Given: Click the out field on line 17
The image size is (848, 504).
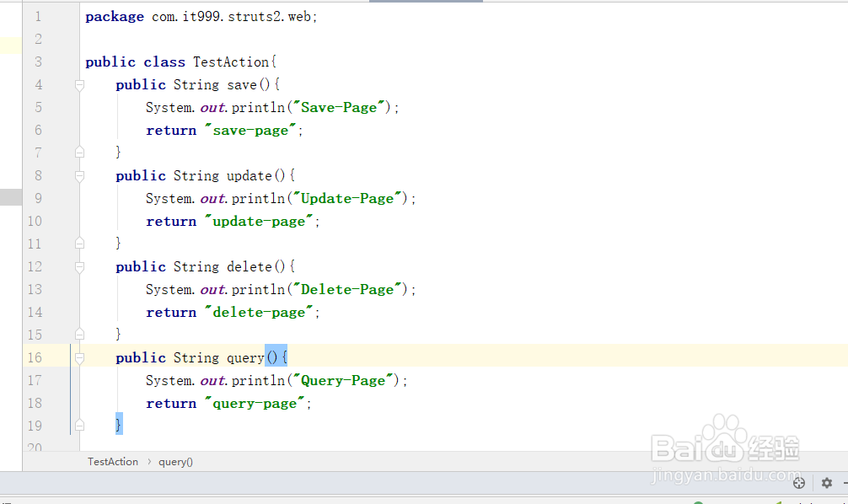Looking at the screenshot, I should (x=212, y=381).
